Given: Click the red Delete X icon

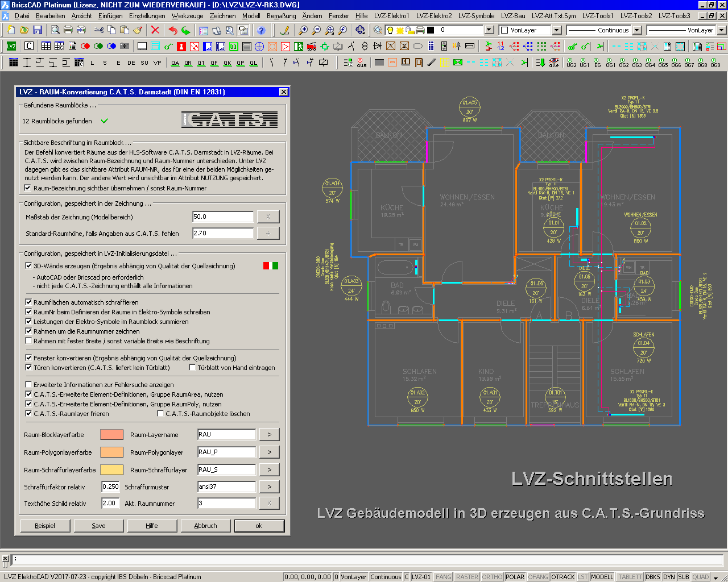Looking at the screenshot, I should (155, 30).
